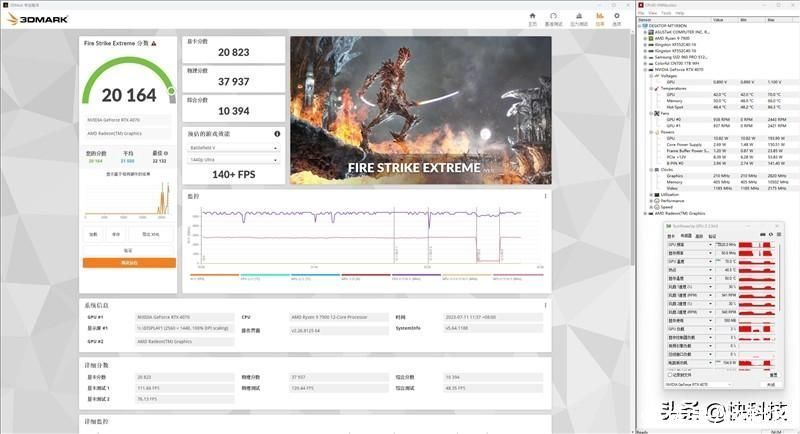Click the 重置 reset button in GPU-Z
Screen dimensions: 800x434
tap(771, 374)
